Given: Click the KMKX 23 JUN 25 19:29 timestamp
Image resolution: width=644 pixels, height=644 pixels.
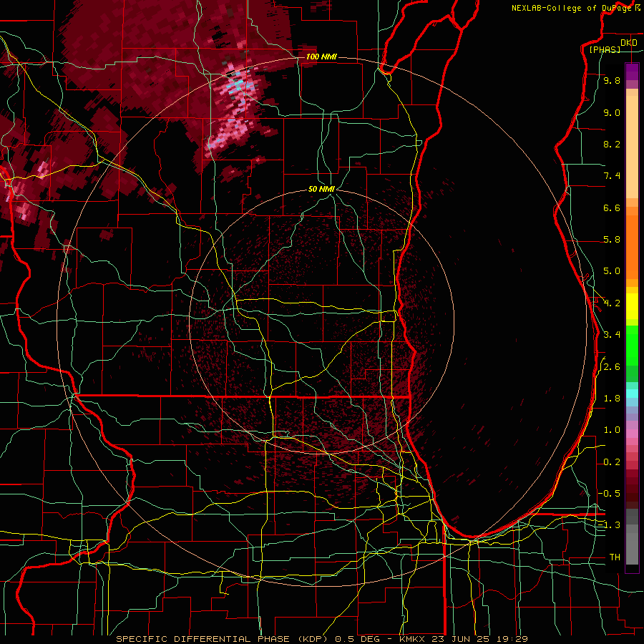Looking at the screenshot, I should click(464, 639).
